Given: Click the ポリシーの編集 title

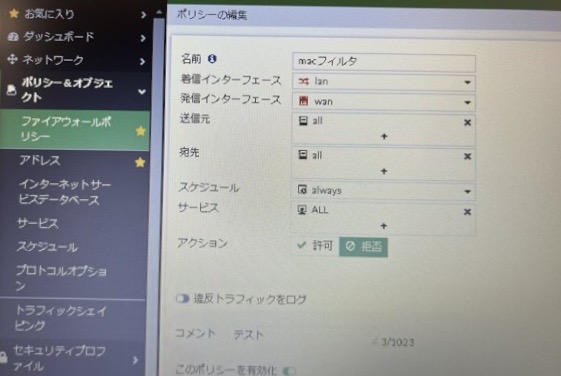Looking at the screenshot, I should (x=212, y=15).
